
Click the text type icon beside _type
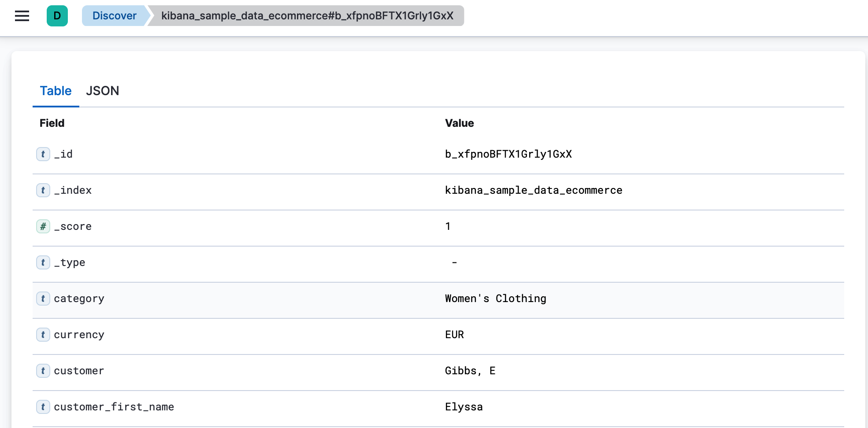43,262
